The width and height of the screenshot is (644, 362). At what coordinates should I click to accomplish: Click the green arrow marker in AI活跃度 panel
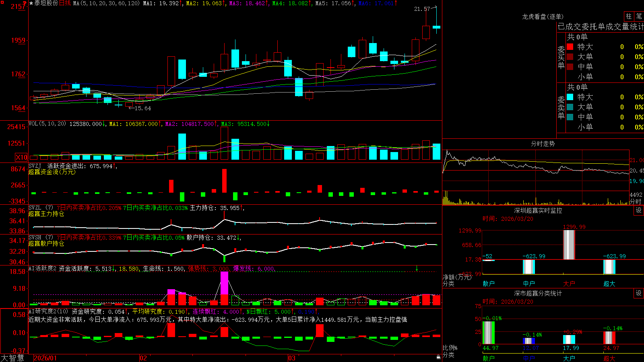click(417, 269)
